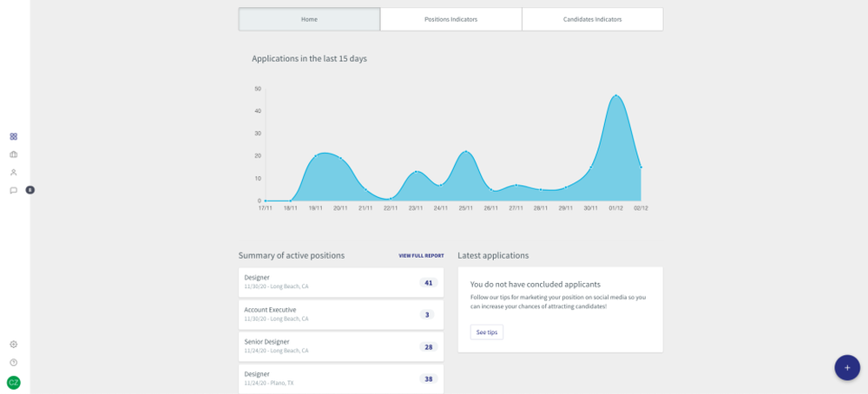Screen dimensions: 868x394
Task: Click the View Full Report link
Action: click(421, 256)
